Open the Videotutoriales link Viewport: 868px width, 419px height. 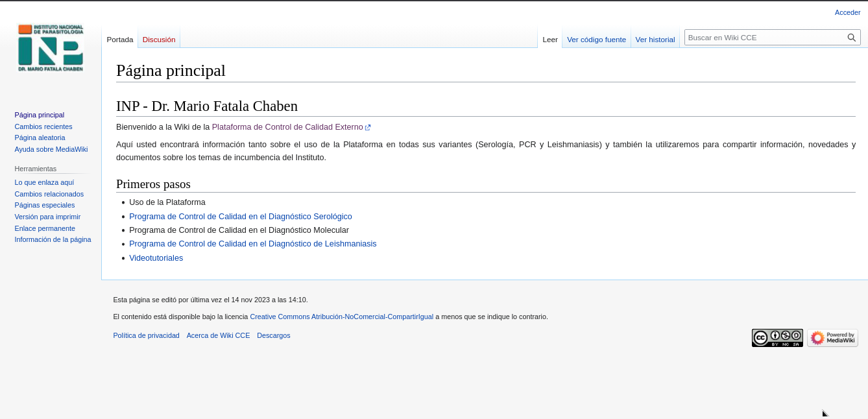(156, 258)
